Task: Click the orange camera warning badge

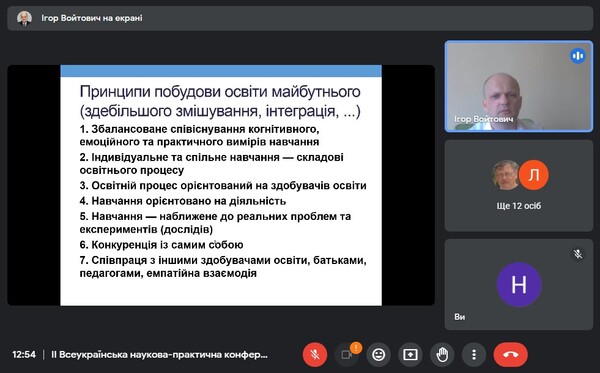Action: [355, 348]
